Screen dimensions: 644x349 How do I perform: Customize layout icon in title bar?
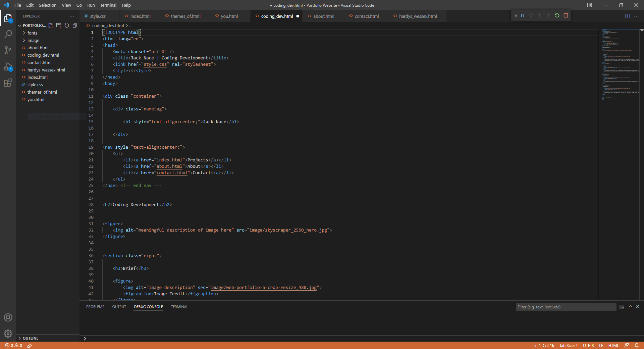(589, 5)
